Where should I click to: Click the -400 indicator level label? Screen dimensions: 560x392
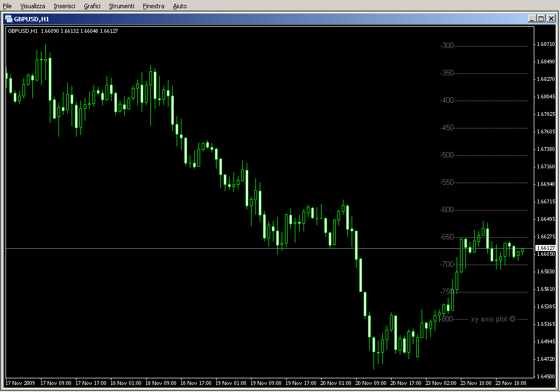pos(447,100)
